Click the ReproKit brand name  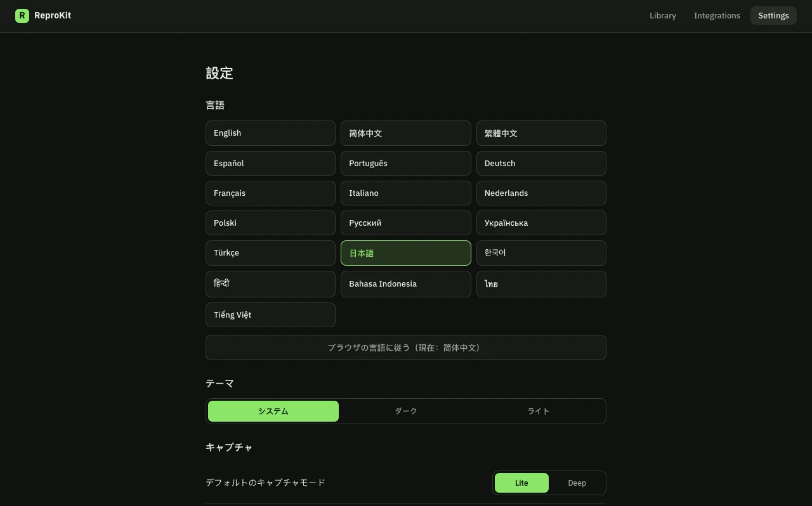click(x=53, y=16)
